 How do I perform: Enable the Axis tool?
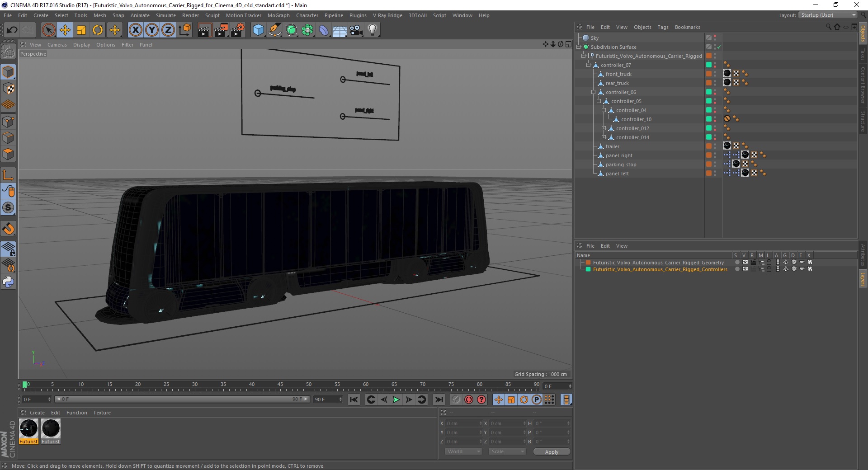coord(8,175)
